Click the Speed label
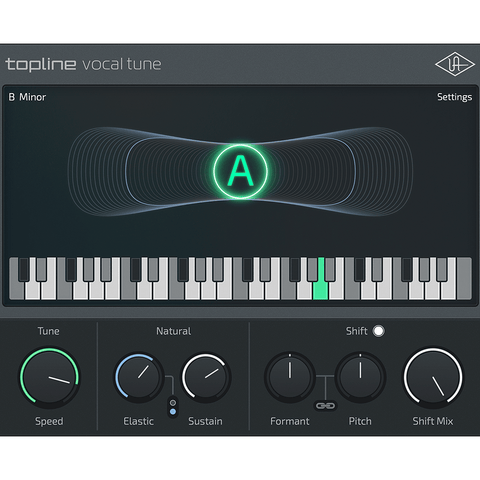Image resolution: width=480 pixels, height=480 pixels. click(x=49, y=421)
